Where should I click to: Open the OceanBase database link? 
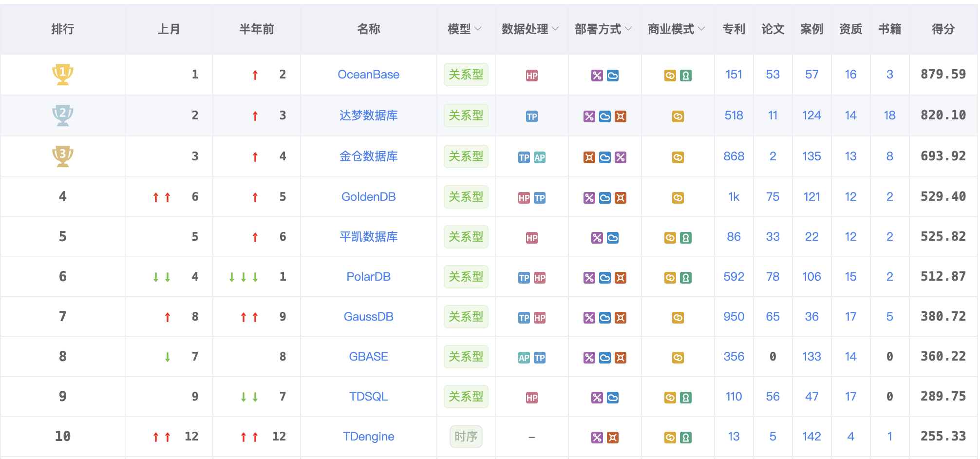tap(369, 75)
